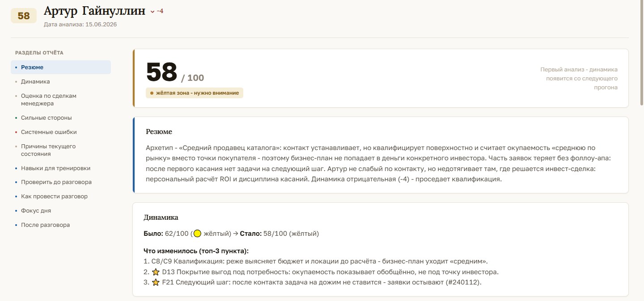The image size is (644, 301).
Task: Click the Стало: 58/100 text
Action: click(x=263, y=234)
